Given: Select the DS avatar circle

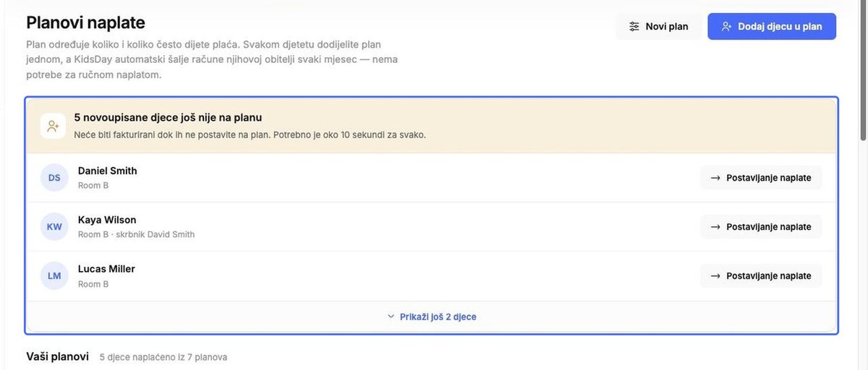Looking at the screenshot, I should [54, 178].
